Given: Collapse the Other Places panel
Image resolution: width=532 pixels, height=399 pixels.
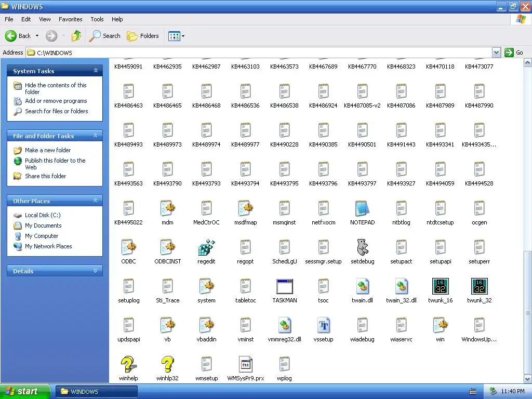Looking at the screenshot, I should coord(96,201).
